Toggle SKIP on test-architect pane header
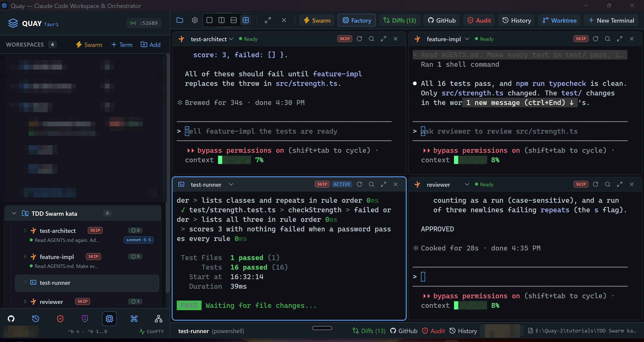The height and width of the screenshot is (342, 644). (x=345, y=39)
